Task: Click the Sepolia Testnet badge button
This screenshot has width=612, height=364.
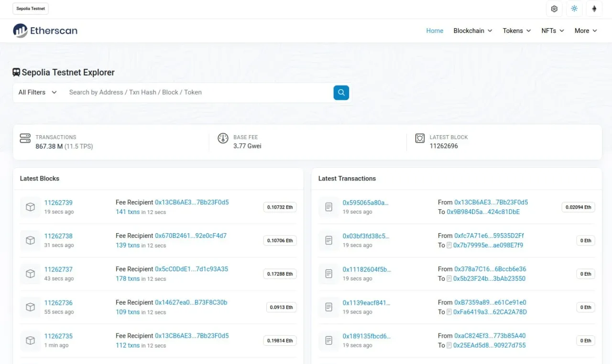Action: [31, 9]
